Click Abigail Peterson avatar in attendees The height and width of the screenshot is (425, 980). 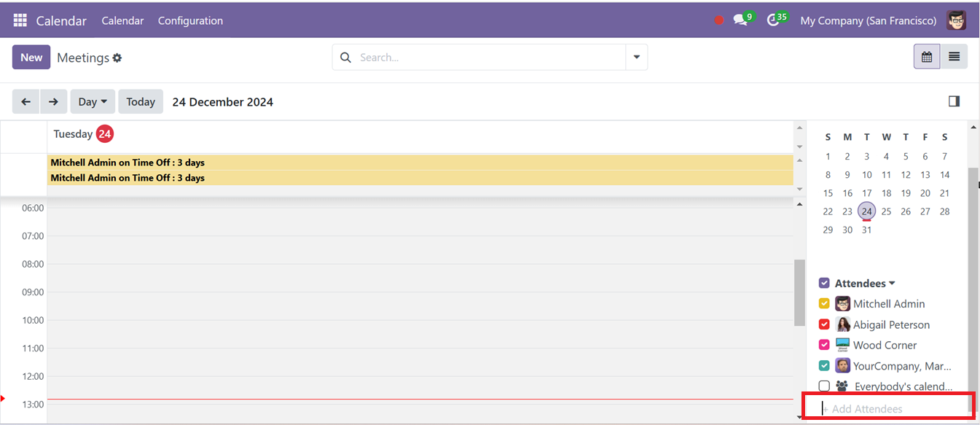coord(843,324)
